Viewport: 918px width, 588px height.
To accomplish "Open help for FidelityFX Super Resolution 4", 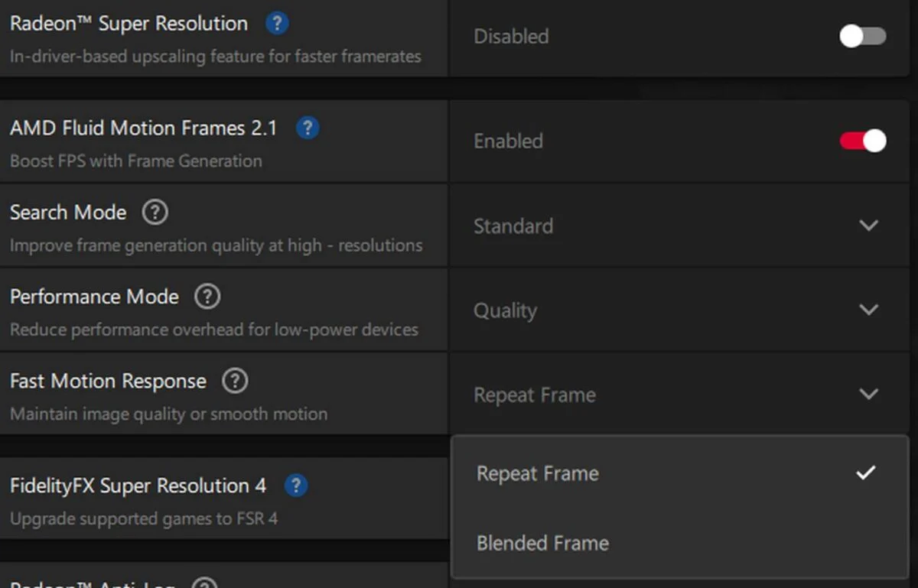I will (296, 486).
